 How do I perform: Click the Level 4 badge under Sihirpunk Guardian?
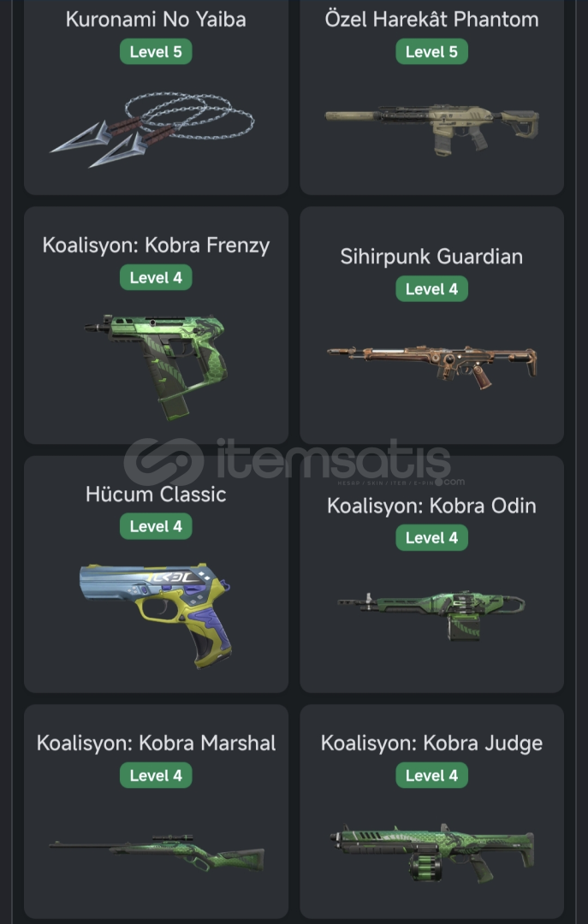431,289
